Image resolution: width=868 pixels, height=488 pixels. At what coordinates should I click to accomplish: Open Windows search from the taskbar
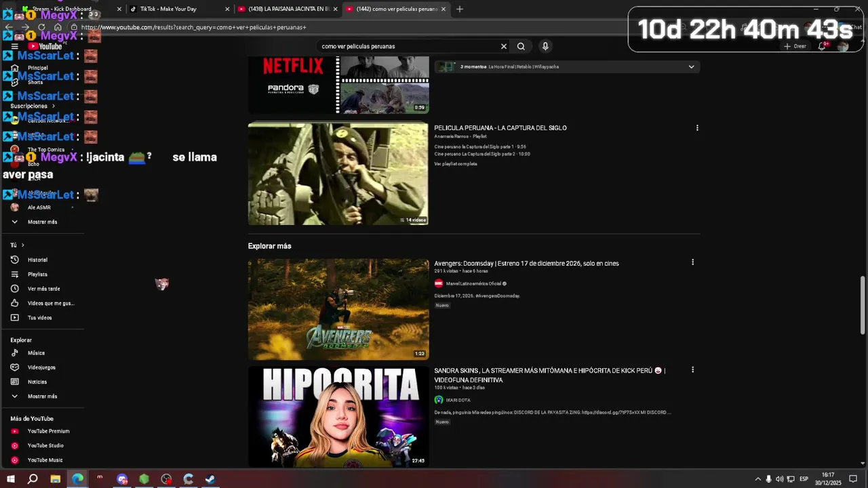click(33, 479)
